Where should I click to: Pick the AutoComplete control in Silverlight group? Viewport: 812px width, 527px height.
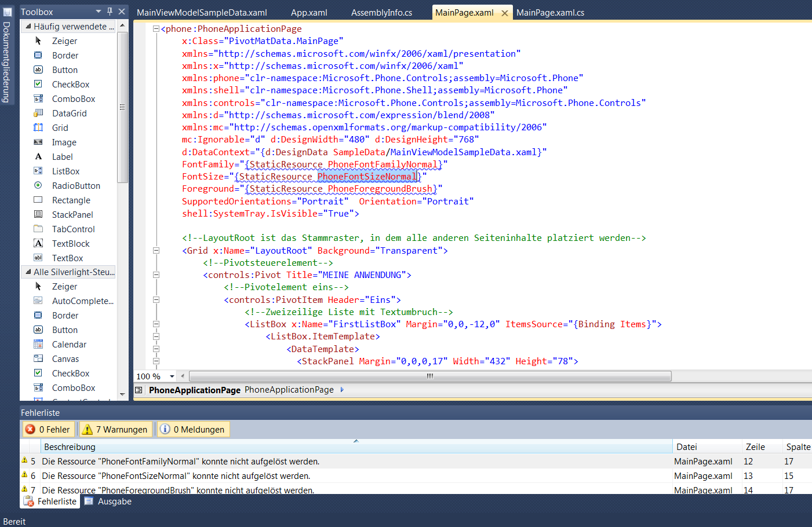coord(83,301)
